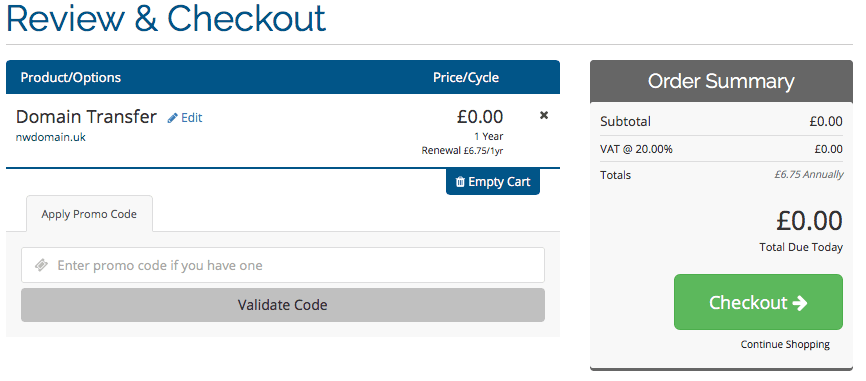
Task: Remove the item with the X icon
Action: [544, 115]
